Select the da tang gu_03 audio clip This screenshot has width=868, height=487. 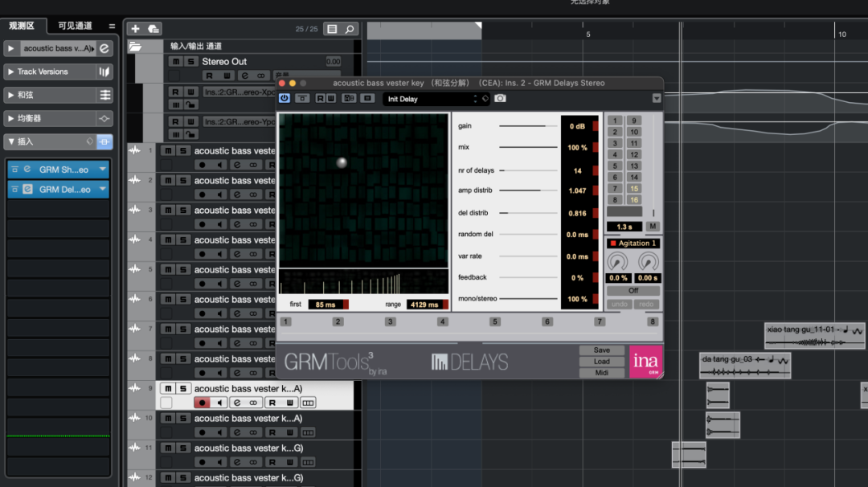(x=745, y=366)
